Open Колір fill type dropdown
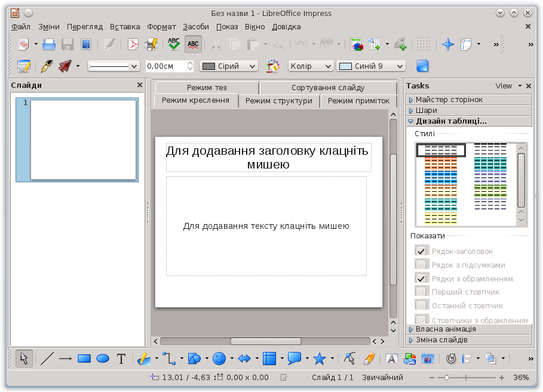Image resolution: width=543 pixels, height=392 pixels. pyautogui.click(x=311, y=66)
